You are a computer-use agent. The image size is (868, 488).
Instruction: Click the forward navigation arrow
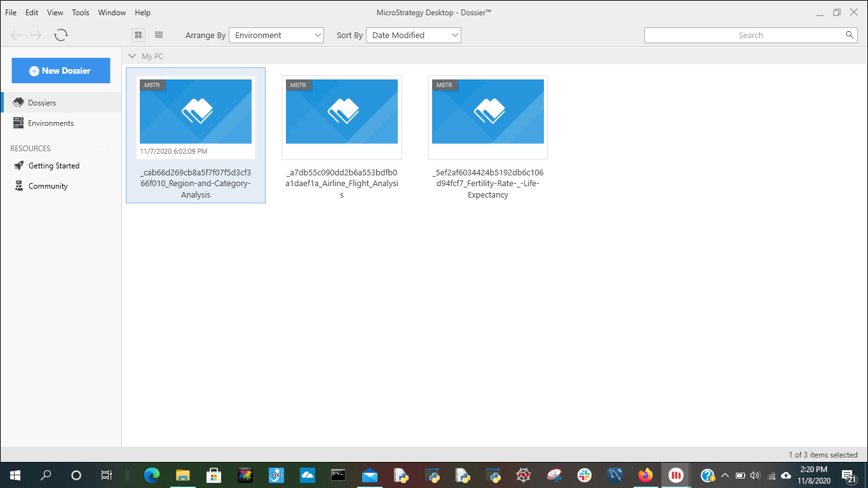(36, 36)
